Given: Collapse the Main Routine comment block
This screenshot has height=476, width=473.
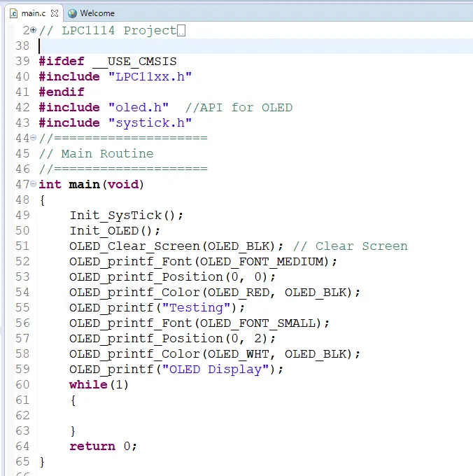Looking at the screenshot, I should [x=34, y=139].
